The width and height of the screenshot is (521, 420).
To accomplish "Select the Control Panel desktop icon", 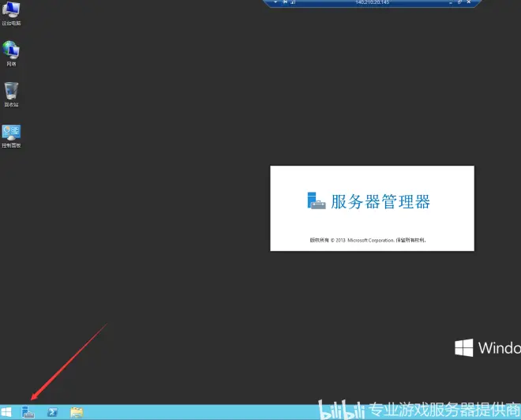I will click(11, 137).
